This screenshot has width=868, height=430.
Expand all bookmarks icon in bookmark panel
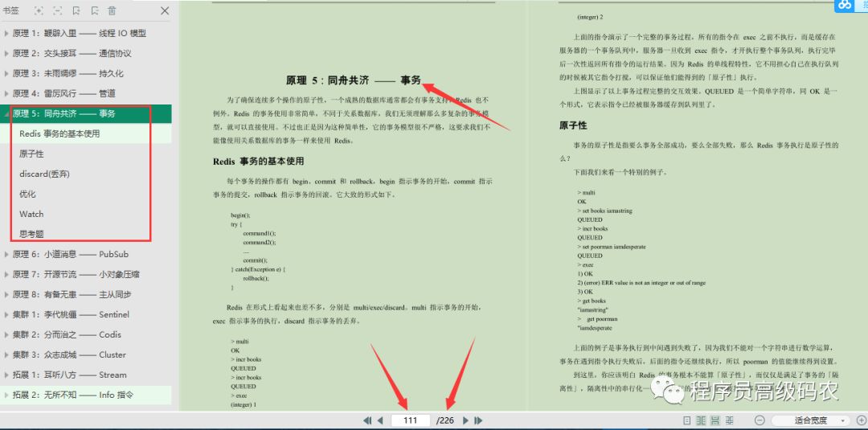pyautogui.click(x=39, y=10)
